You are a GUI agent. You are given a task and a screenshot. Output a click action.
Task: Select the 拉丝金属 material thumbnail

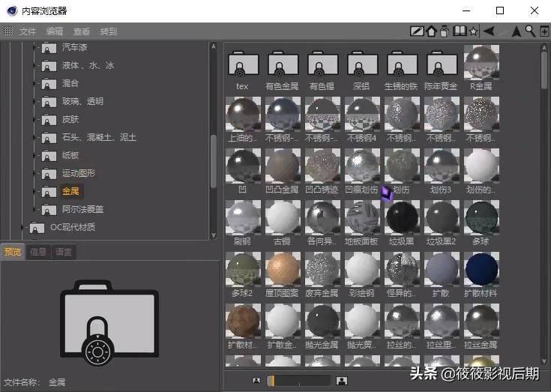click(x=481, y=321)
